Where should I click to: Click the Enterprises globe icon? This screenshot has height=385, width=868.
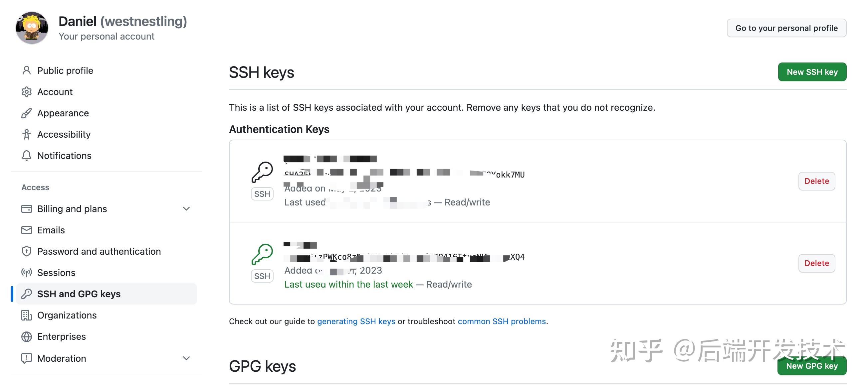(x=27, y=336)
